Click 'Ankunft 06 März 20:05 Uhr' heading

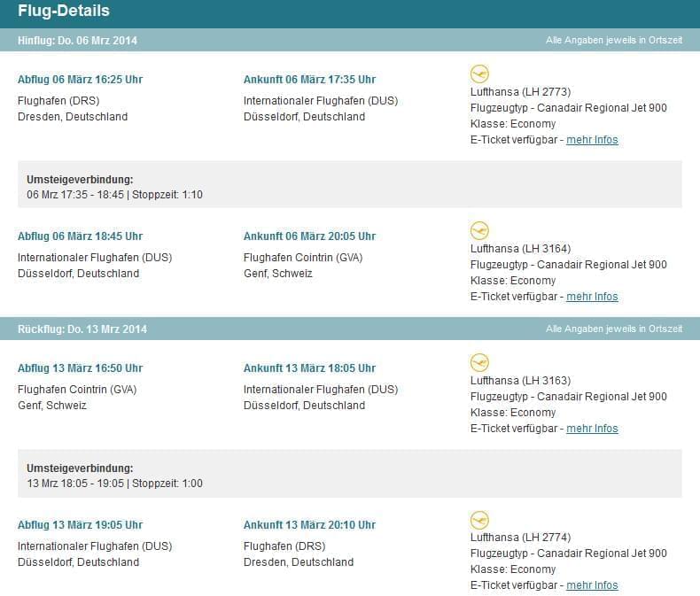click(309, 236)
